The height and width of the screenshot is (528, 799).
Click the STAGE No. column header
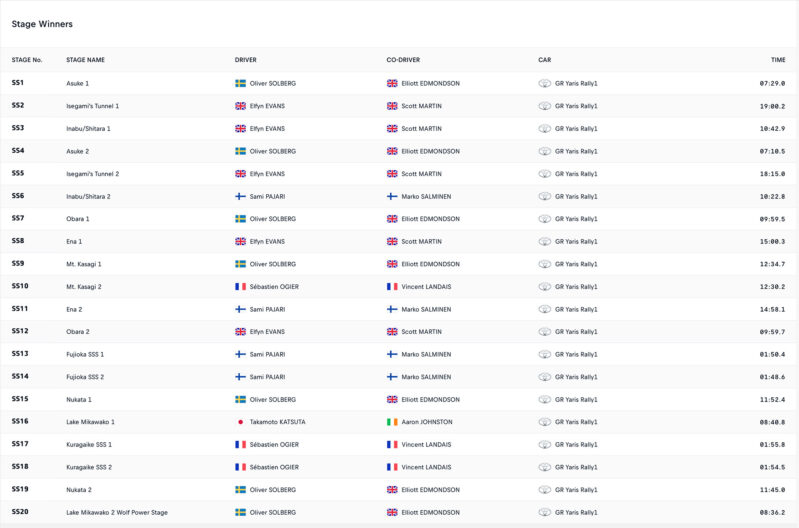(27, 60)
